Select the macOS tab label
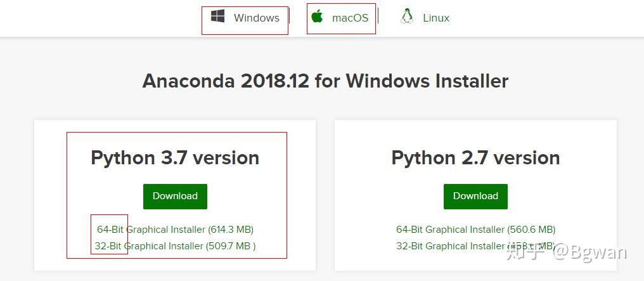This screenshot has height=281, width=644. [350, 18]
